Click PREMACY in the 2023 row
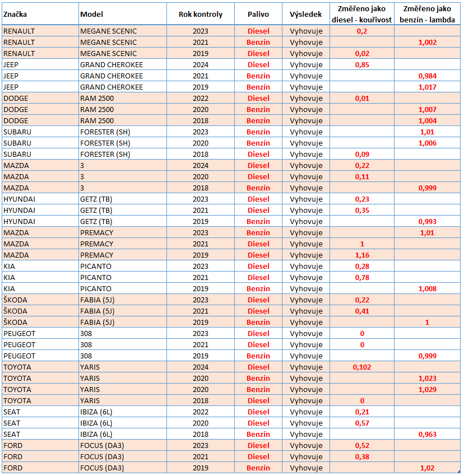464x476 pixels. pos(96,233)
